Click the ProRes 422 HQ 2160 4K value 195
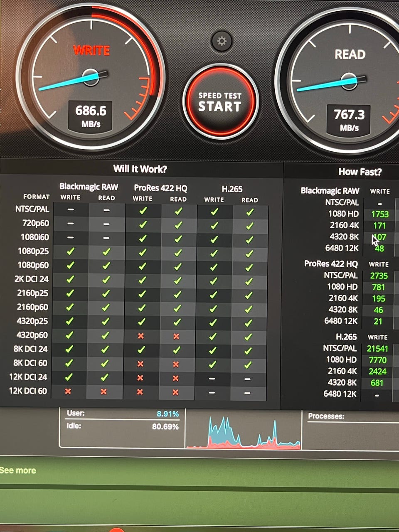Viewport: 399px width, 532px height. 378,298
